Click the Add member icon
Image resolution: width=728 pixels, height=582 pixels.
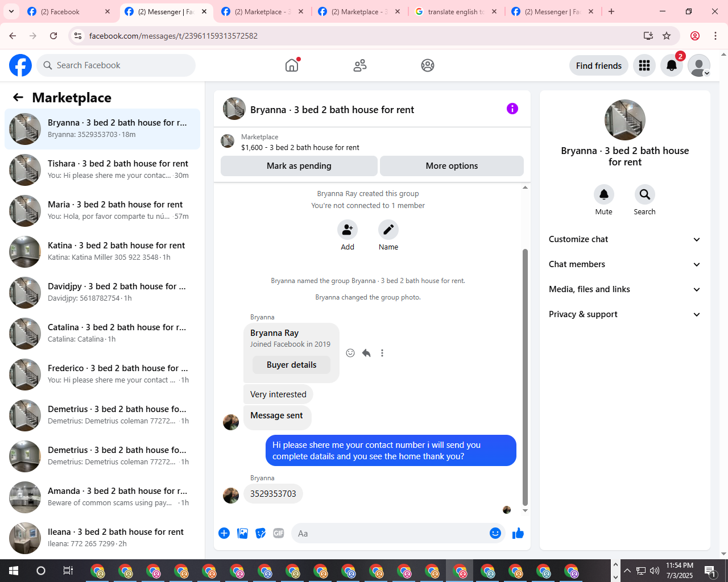click(x=348, y=230)
